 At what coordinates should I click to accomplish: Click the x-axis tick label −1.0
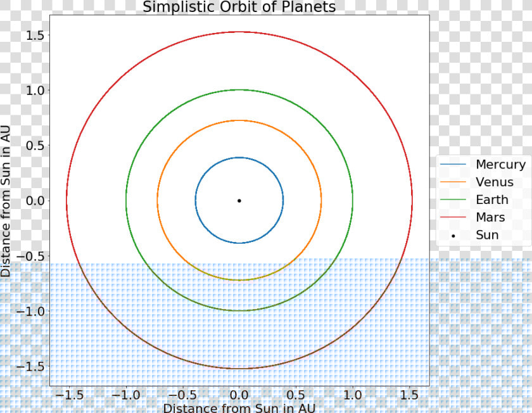tap(126, 395)
